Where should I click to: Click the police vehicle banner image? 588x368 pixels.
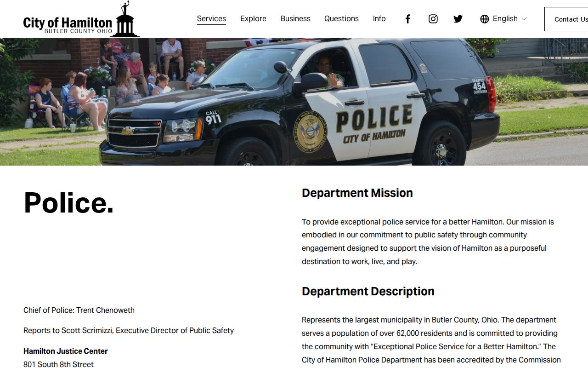coord(294,102)
